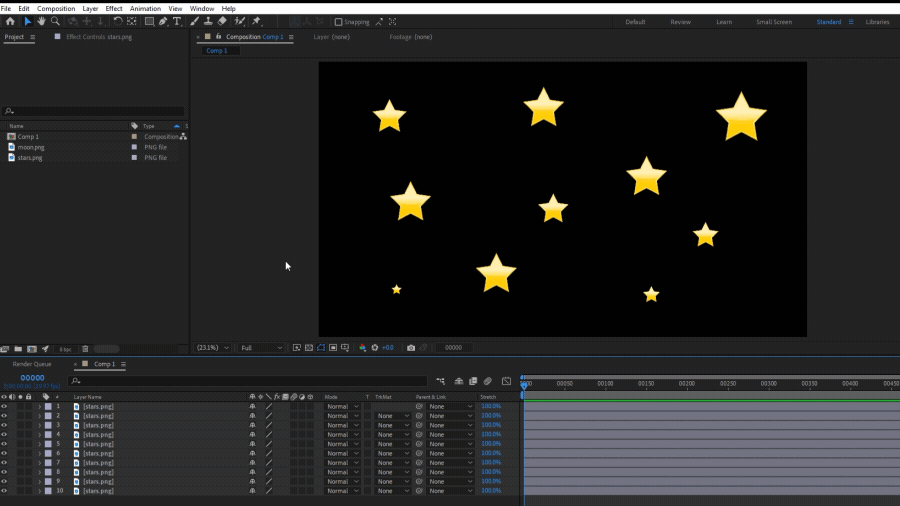Hide layer 5 stars.png eye icon
This screenshot has width=900, height=506.
click(x=4, y=444)
